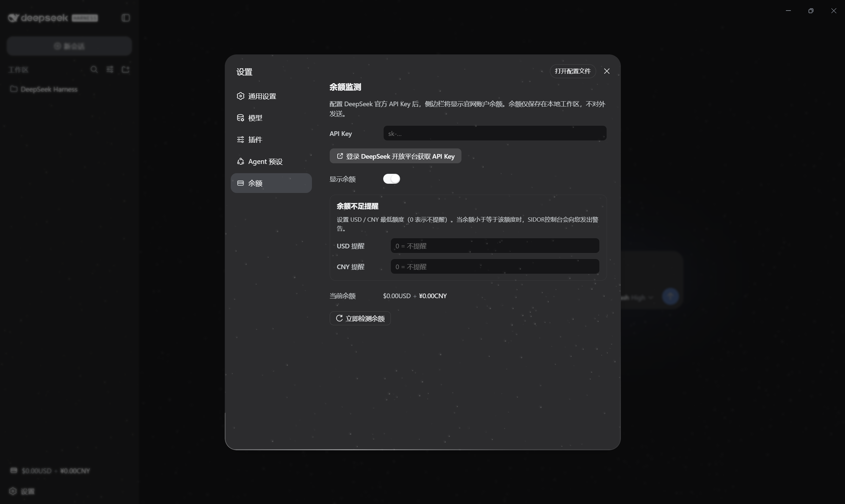Close the application window

tap(833, 11)
